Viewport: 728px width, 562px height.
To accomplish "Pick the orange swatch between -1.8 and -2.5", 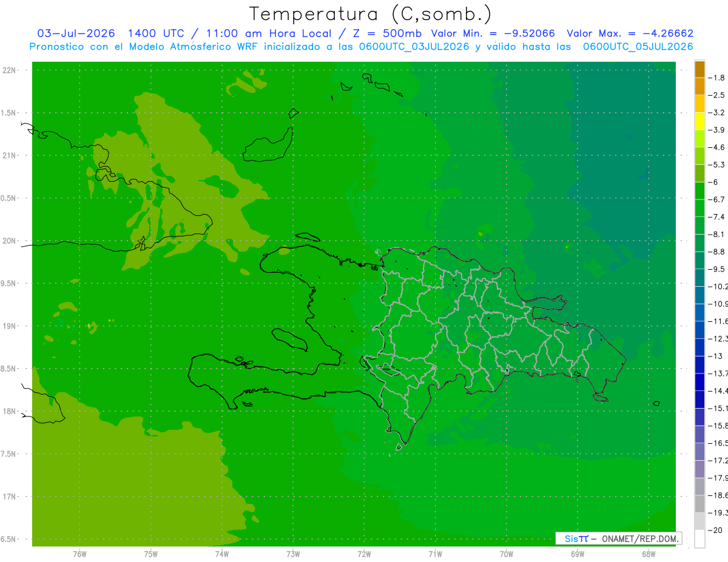I will click(x=699, y=86).
